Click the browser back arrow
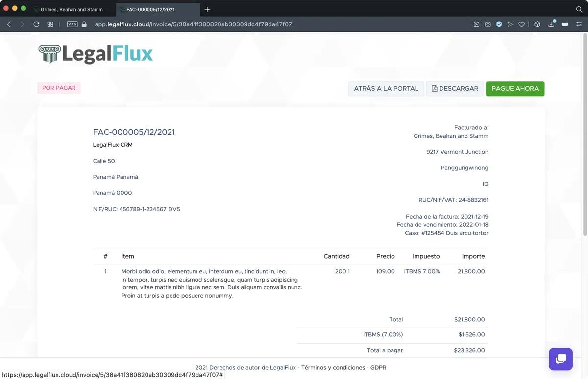This screenshot has height=379, width=588. pos(9,24)
